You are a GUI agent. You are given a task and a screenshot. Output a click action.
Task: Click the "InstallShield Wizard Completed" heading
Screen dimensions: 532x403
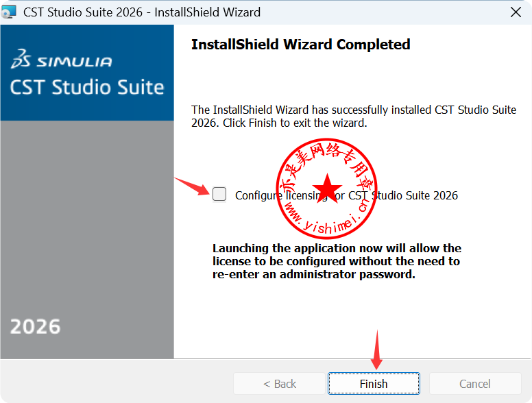coord(300,45)
